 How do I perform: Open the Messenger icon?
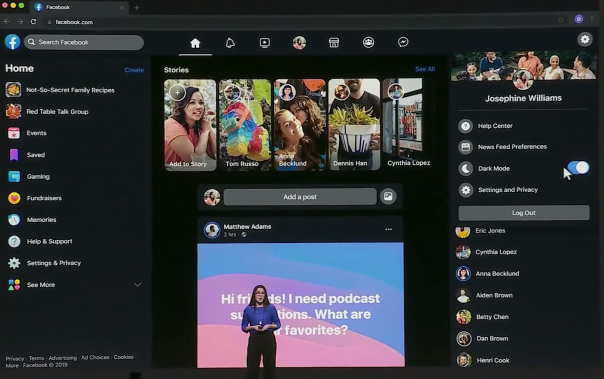[x=403, y=42]
